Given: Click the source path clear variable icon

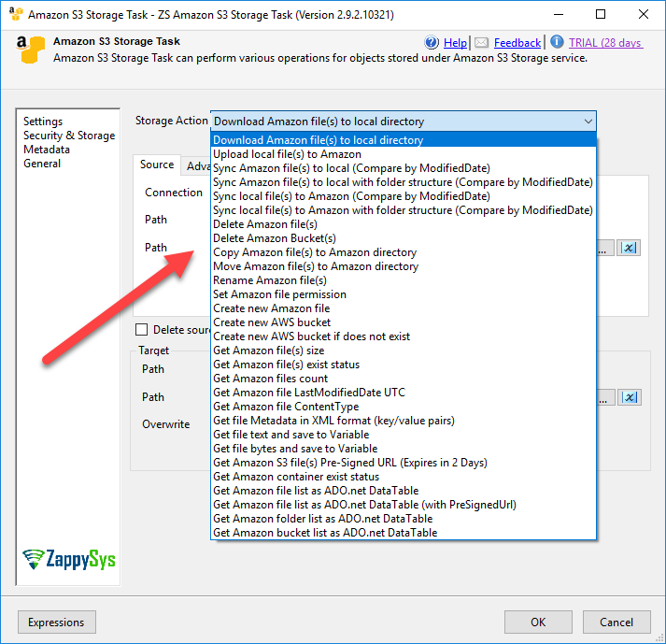Looking at the screenshot, I should (629, 248).
